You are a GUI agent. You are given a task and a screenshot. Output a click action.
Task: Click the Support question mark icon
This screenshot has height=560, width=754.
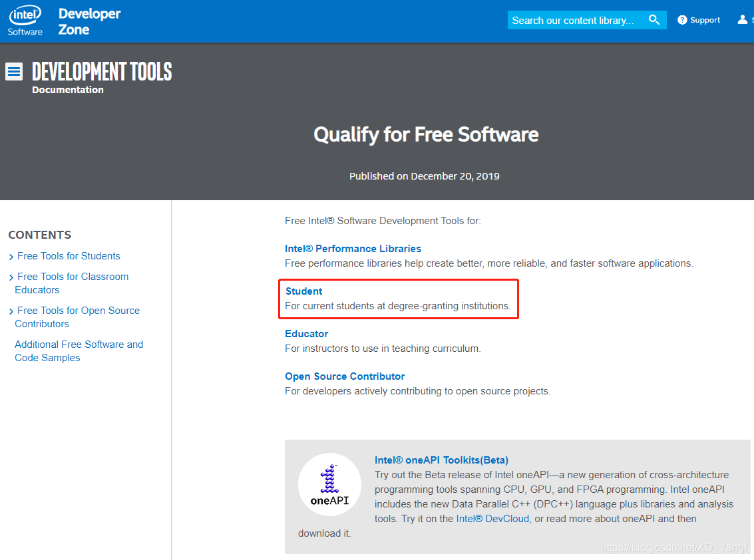[682, 20]
